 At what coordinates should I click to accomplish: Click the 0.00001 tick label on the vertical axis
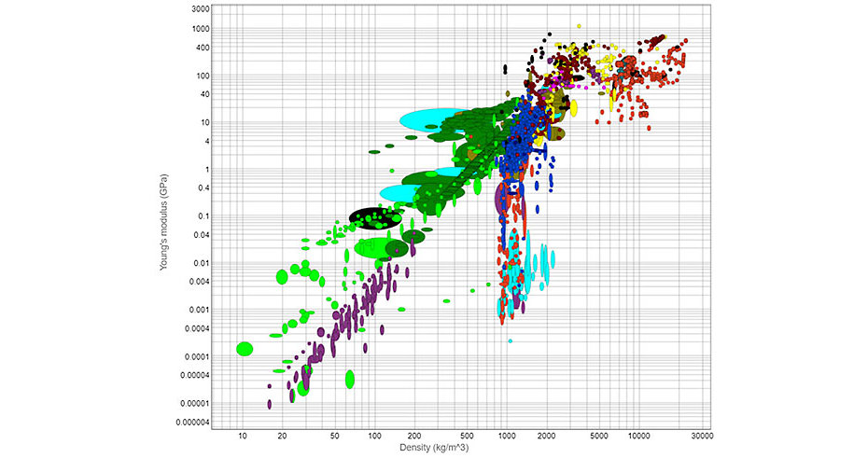197,403
